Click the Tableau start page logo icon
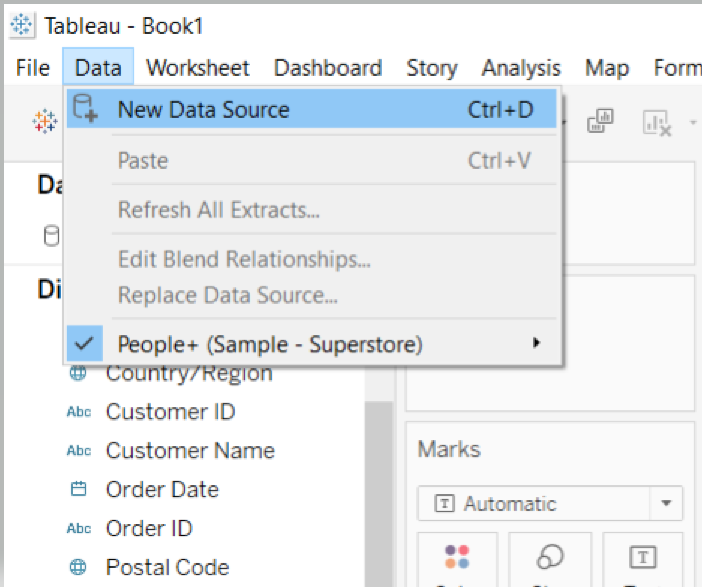The height and width of the screenshot is (587, 702). 45,121
